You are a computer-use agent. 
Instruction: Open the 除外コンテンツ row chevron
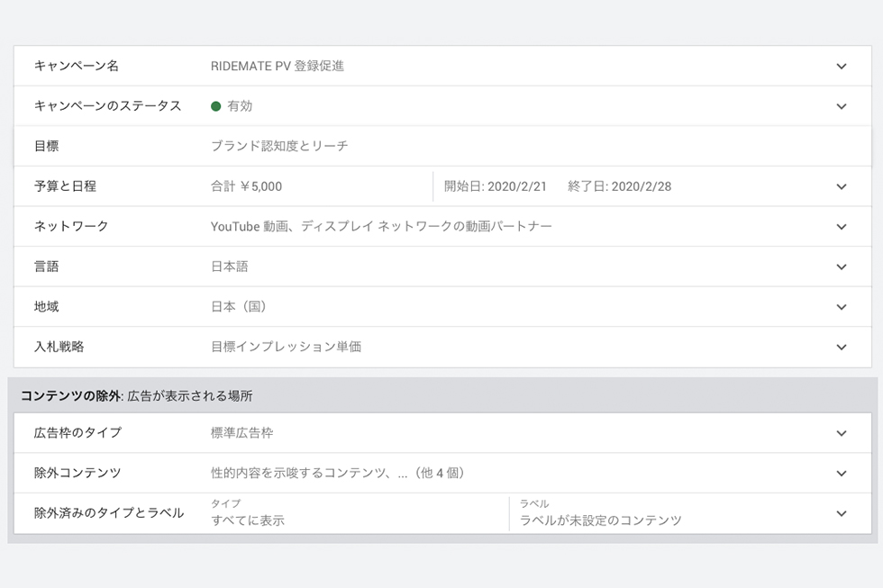click(842, 474)
